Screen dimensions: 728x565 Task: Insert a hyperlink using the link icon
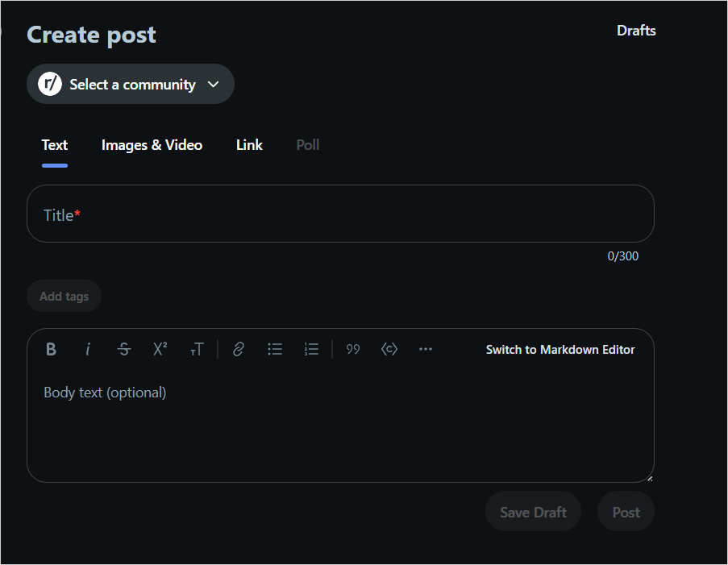pyautogui.click(x=239, y=349)
